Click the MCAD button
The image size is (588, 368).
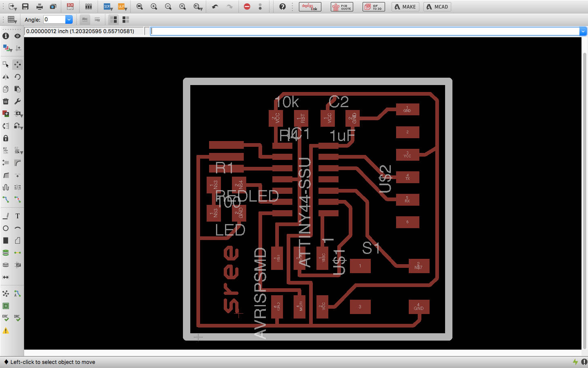point(437,7)
